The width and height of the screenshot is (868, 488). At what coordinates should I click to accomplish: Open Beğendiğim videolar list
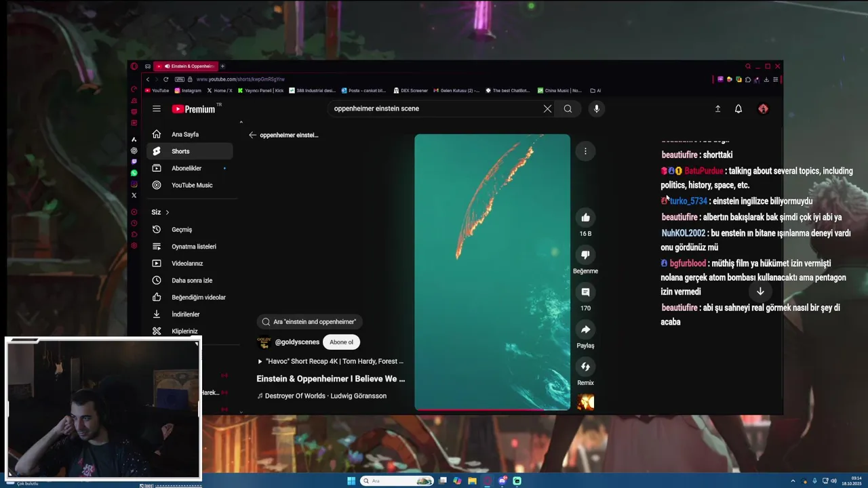(191, 297)
